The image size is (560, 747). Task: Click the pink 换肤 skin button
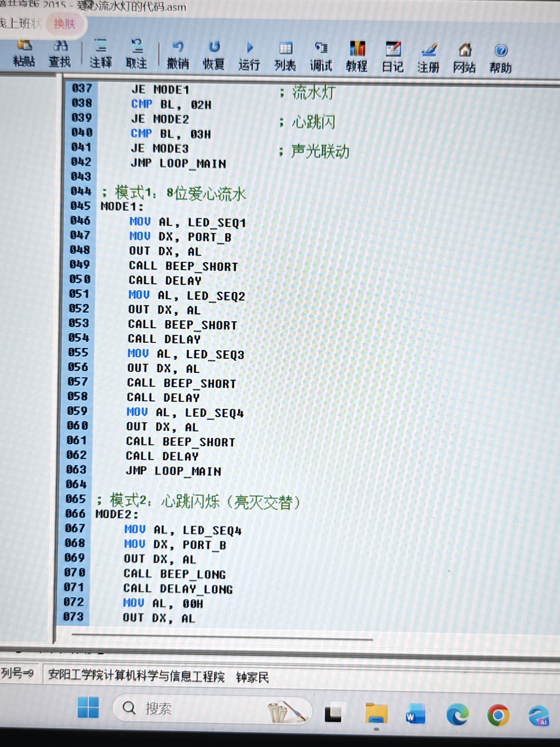65,24
